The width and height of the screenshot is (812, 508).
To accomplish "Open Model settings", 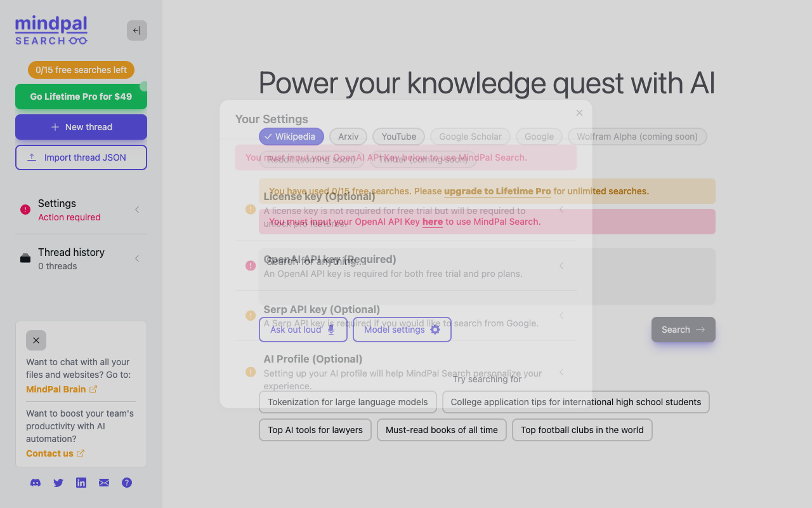I will (402, 330).
